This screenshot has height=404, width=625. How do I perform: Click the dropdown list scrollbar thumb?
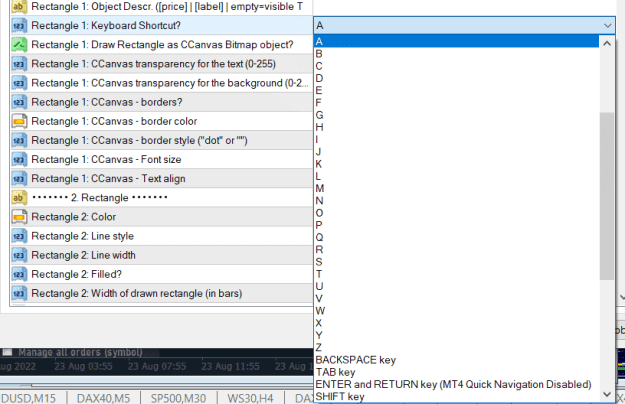pyautogui.click(x=607, y=196)
